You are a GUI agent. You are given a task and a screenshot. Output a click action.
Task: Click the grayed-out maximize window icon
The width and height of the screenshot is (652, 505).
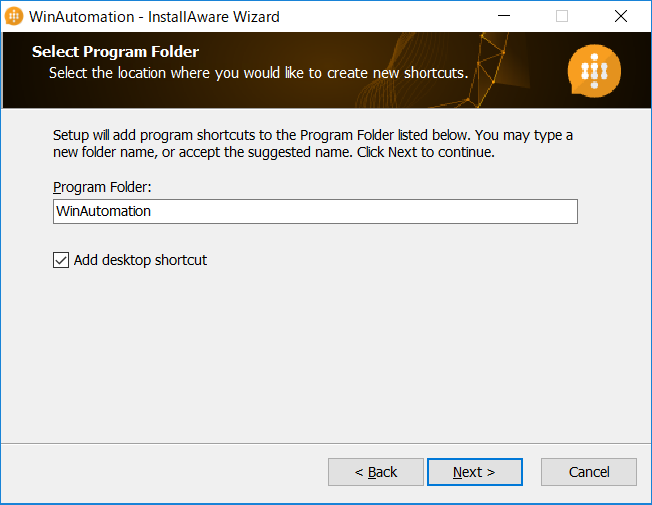(x=562, y=16)
